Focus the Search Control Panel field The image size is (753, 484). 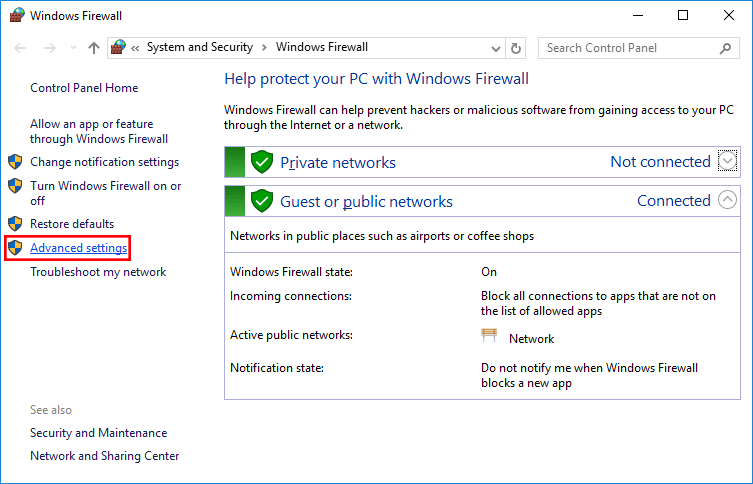(639, 48)
